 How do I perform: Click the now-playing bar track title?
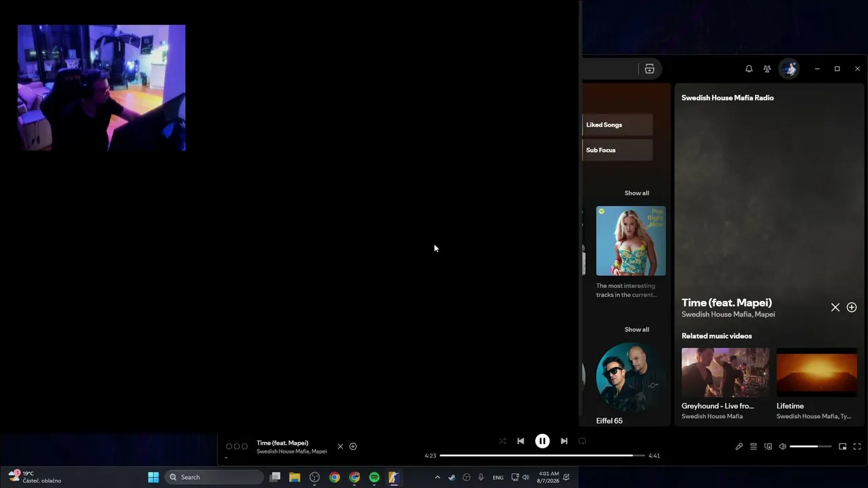tap(282, 443)
